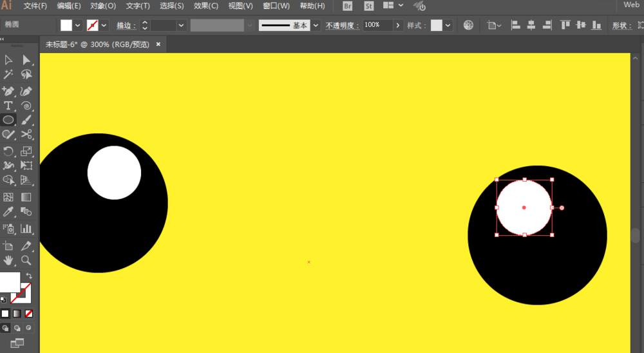Expand the opacity 100% arrow
644x353 pixels.
click(x=397, y=26)
